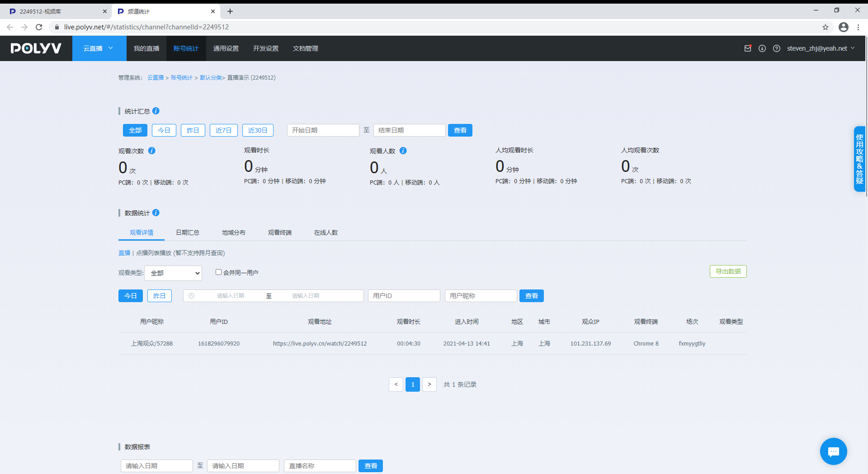Open the help question mark icon
The width and height of the screenshot is (868, 474).
click(777, 48)
